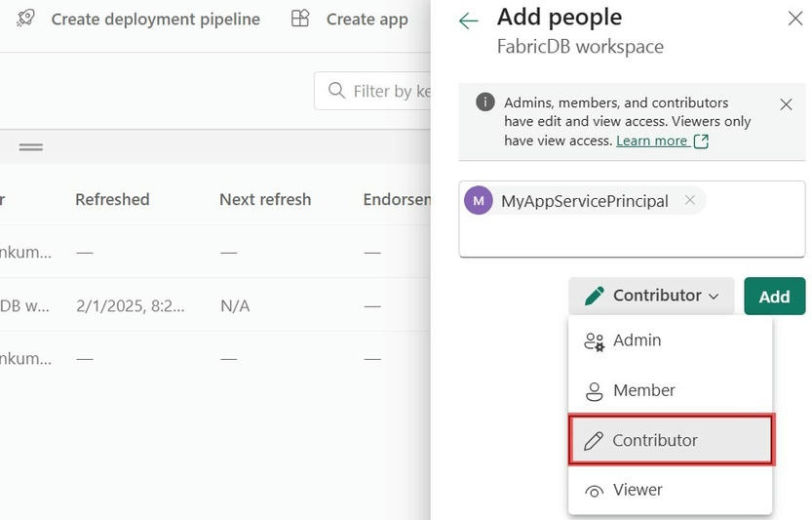The image size is (812, 520).
Task: Sort by the Next refresh column
Action: click(x=264, y=199)
